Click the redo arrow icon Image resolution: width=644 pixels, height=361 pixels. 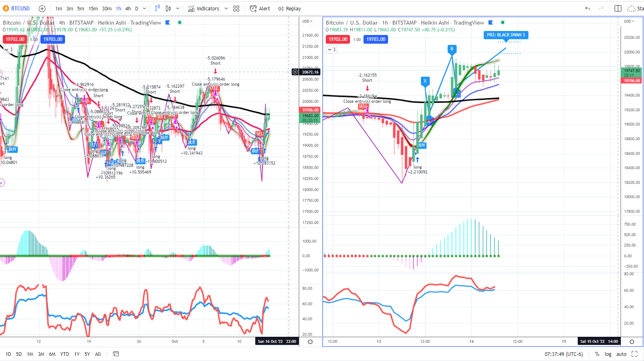[601, 8]
